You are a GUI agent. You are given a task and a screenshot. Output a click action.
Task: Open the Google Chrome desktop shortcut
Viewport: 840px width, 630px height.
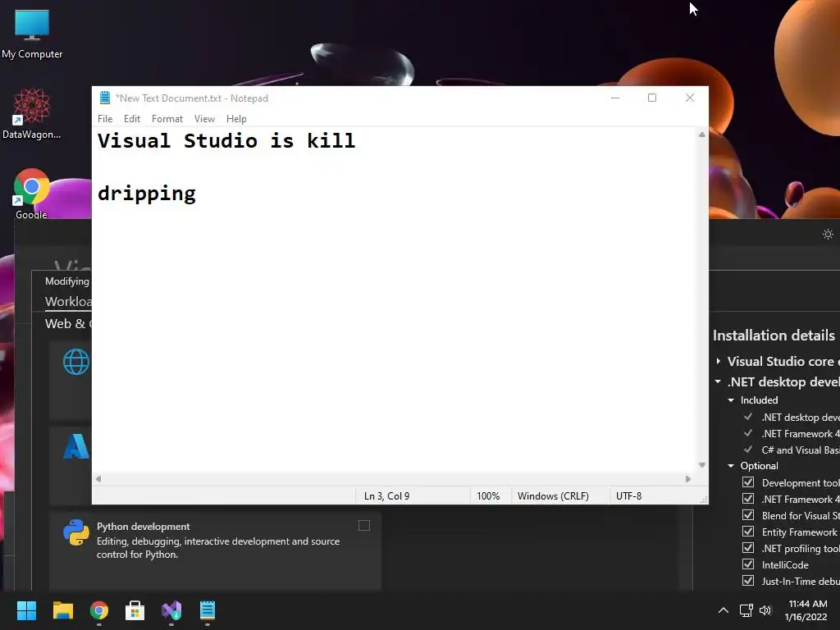(x=32, y=194)
